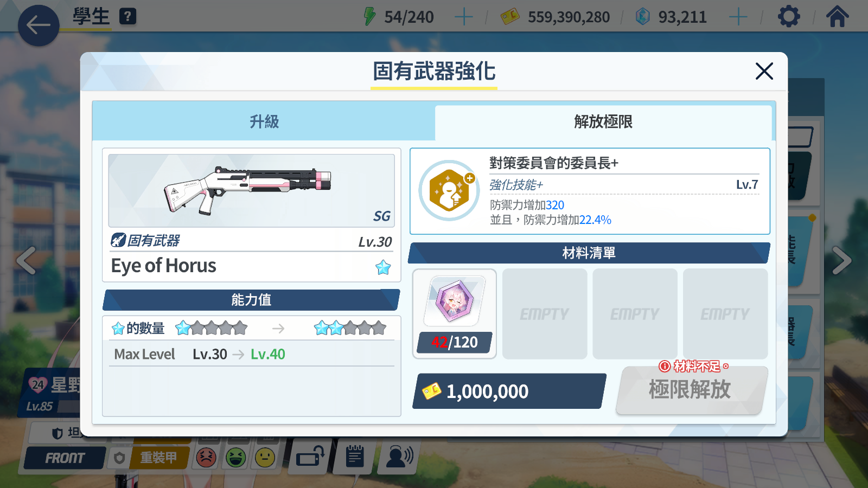Image resolution: width=868 pixels, height=488 pixels.
Task: Open the settings gear icon
Action: 789,17
